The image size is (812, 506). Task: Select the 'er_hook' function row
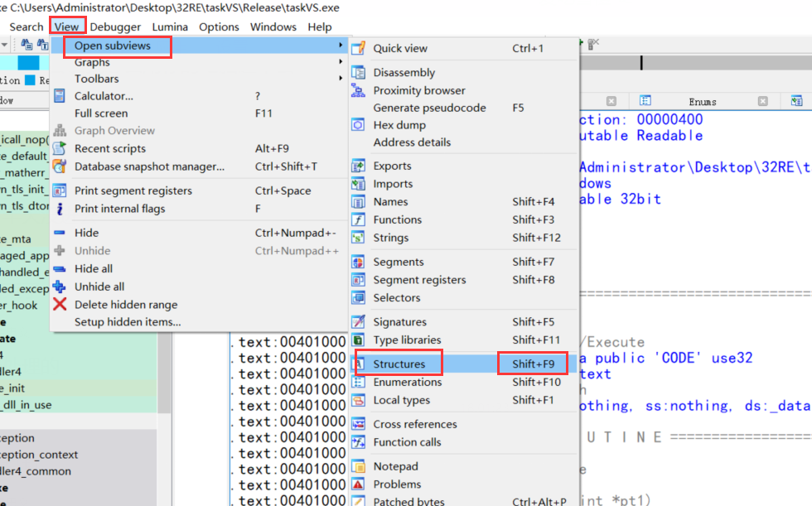click(x=25, y=306)
